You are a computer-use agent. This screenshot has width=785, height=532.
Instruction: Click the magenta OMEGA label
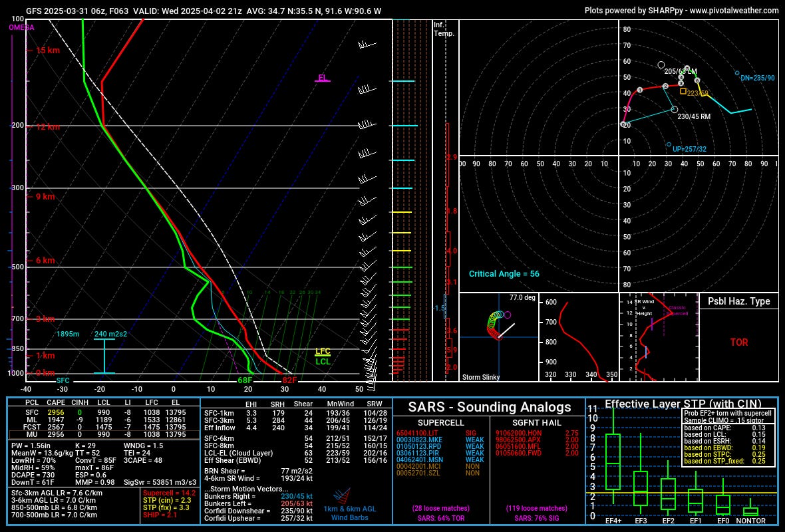pos(21,27)
